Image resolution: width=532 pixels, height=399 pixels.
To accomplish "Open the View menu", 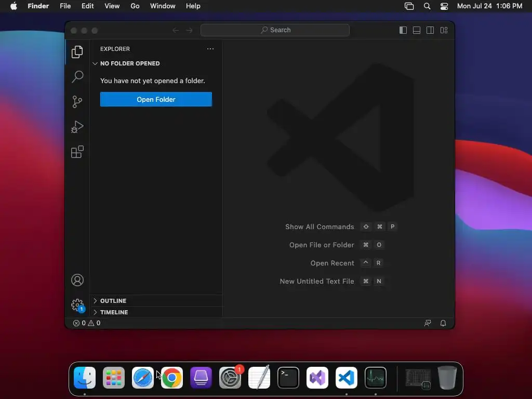I will click(x=112, y=6).
